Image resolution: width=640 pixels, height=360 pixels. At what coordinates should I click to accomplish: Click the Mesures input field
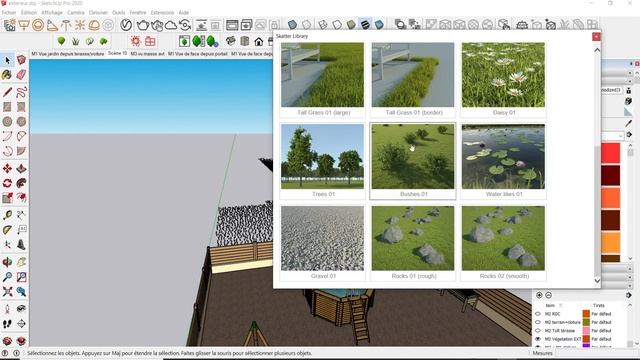click(596, 353)
